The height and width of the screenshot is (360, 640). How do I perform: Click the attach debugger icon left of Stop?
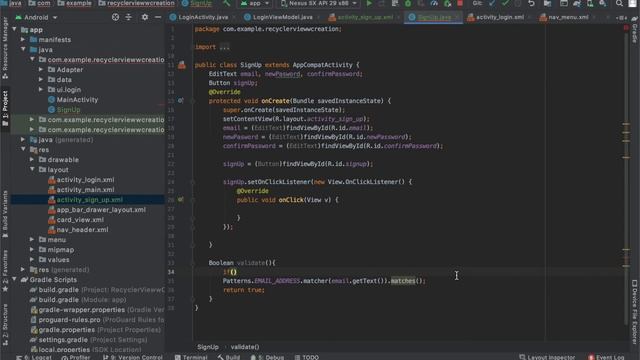447,3
